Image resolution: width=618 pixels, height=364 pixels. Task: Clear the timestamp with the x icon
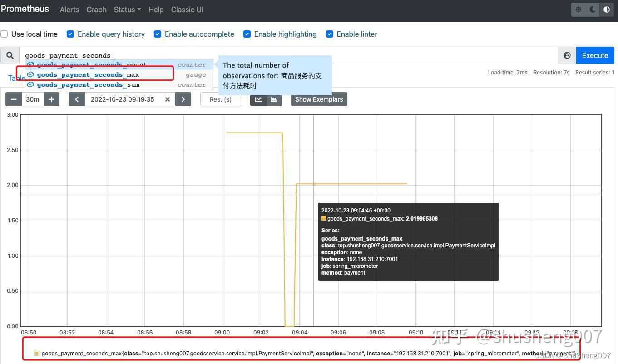[x=167, y=99]
